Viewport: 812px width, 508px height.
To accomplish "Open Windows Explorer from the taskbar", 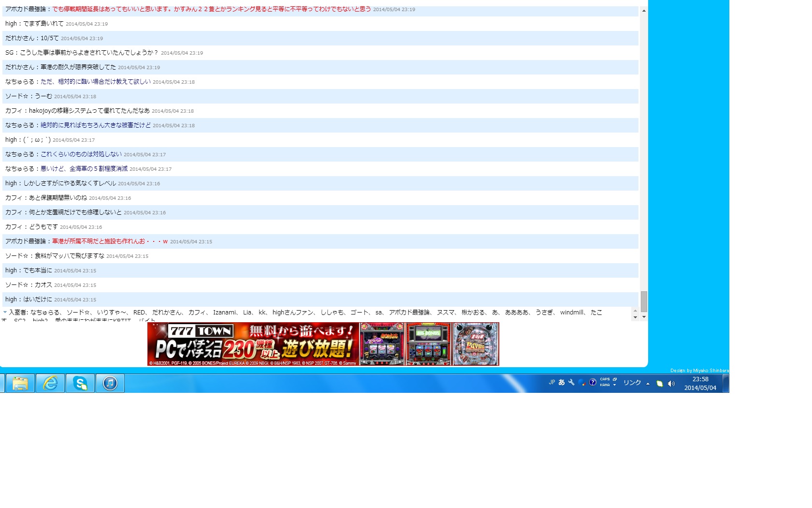I will click(x=20, y=383).
